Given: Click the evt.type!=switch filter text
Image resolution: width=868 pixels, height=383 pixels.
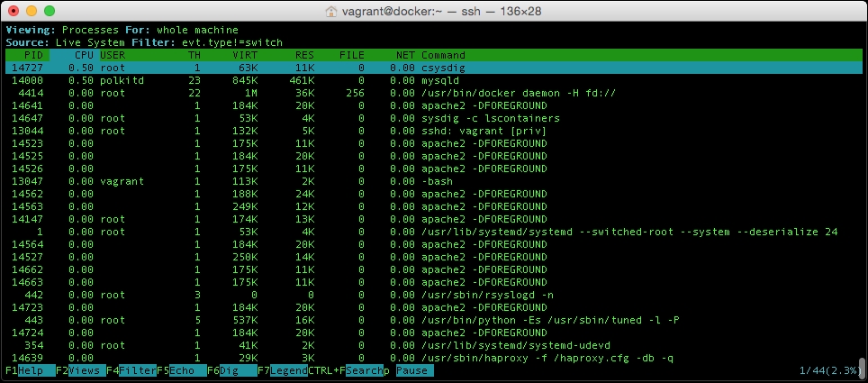Looking at the screenshot, I should [x=232, y=42].
